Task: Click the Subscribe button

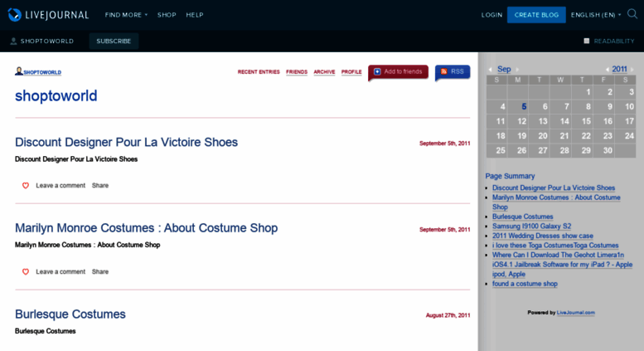Action: pos(114,41)
